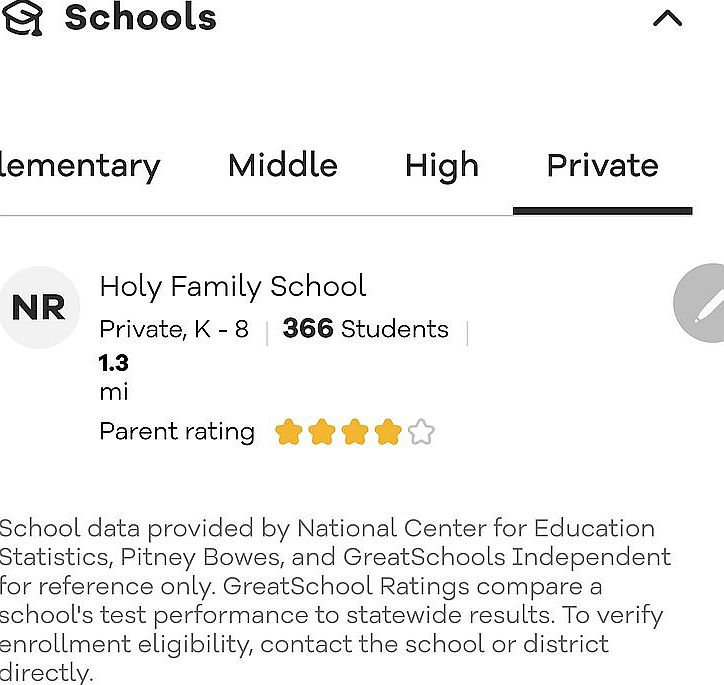724x685 pixels.
Task: Open the Middle schools tab
Action: pos(283,165)
